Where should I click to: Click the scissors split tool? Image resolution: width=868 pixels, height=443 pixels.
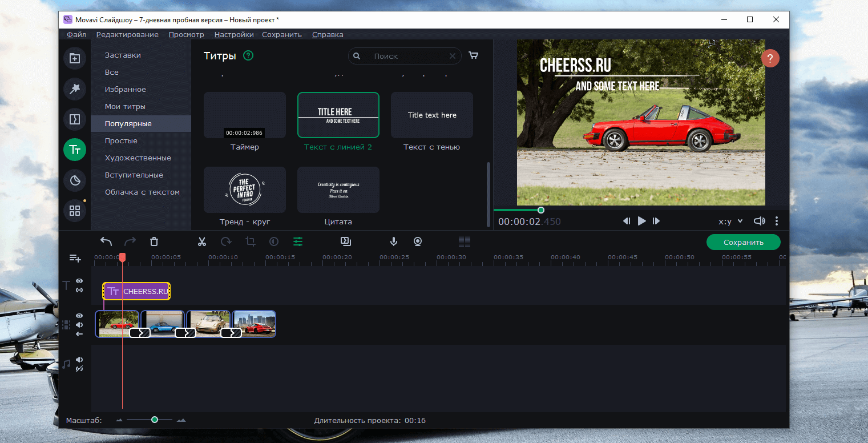point(201,241)
